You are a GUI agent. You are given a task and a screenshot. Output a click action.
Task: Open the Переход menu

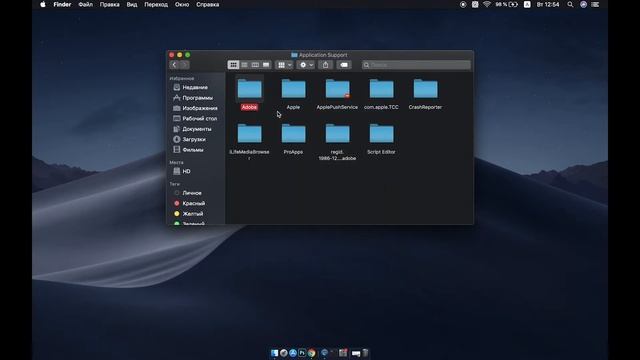click(156, 4)
